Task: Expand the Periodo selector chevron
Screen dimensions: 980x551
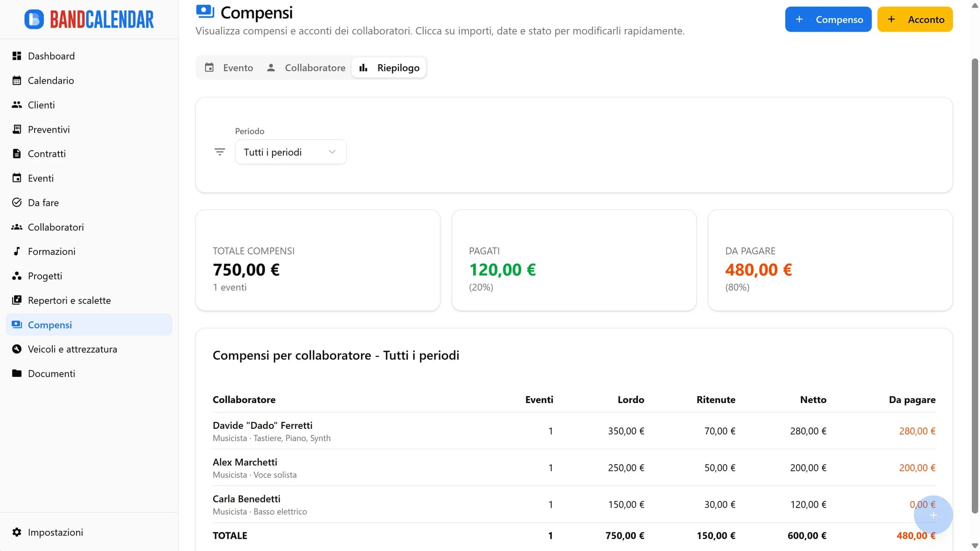Action: click(332, 152)
